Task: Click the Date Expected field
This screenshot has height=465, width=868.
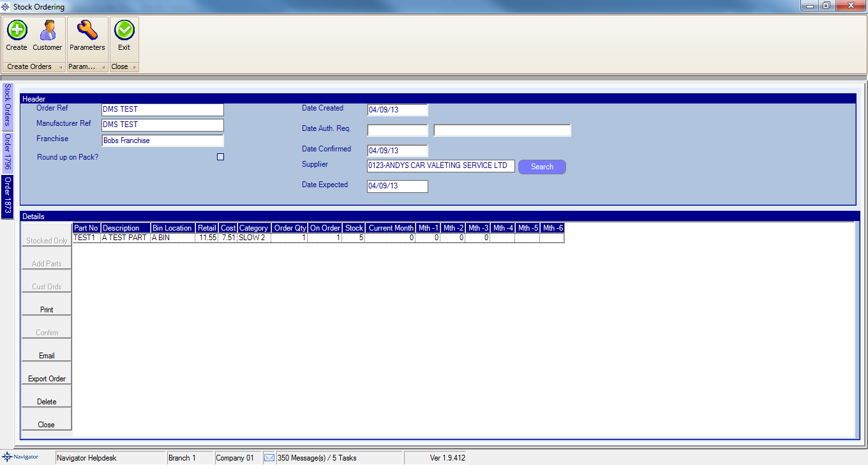Action: [398, 187]
